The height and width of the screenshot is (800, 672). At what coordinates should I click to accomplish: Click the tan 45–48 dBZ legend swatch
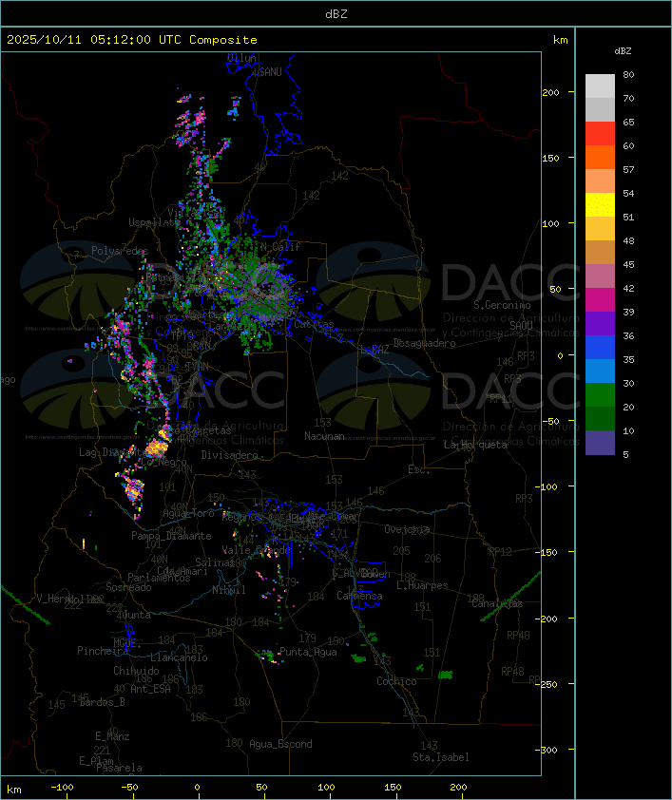(600, 252)
